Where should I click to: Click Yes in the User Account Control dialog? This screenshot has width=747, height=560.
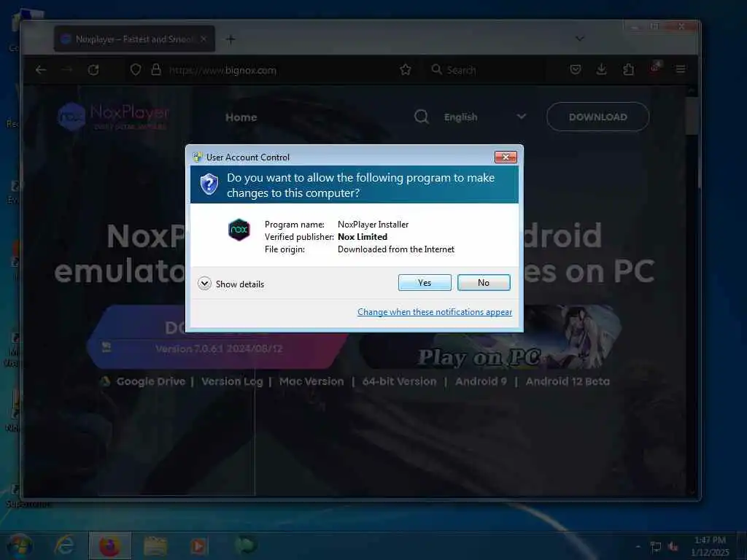click(x=425, y=282)
